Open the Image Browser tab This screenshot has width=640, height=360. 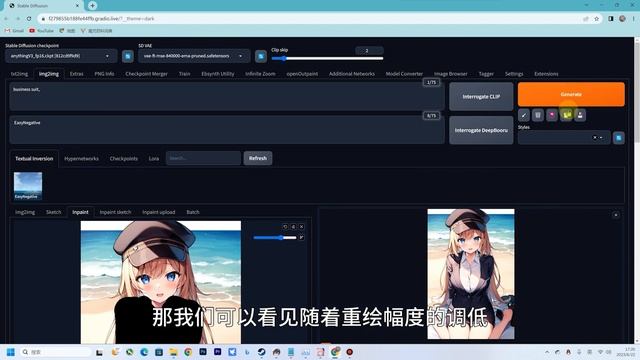coord(451,74)
